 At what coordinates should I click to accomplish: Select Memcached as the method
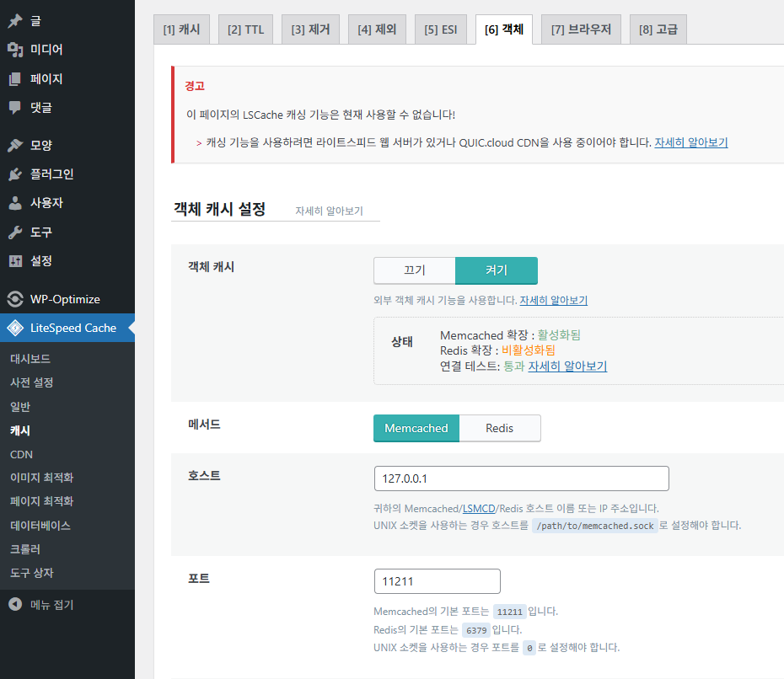pyautogui.click(x=416, y=428)
